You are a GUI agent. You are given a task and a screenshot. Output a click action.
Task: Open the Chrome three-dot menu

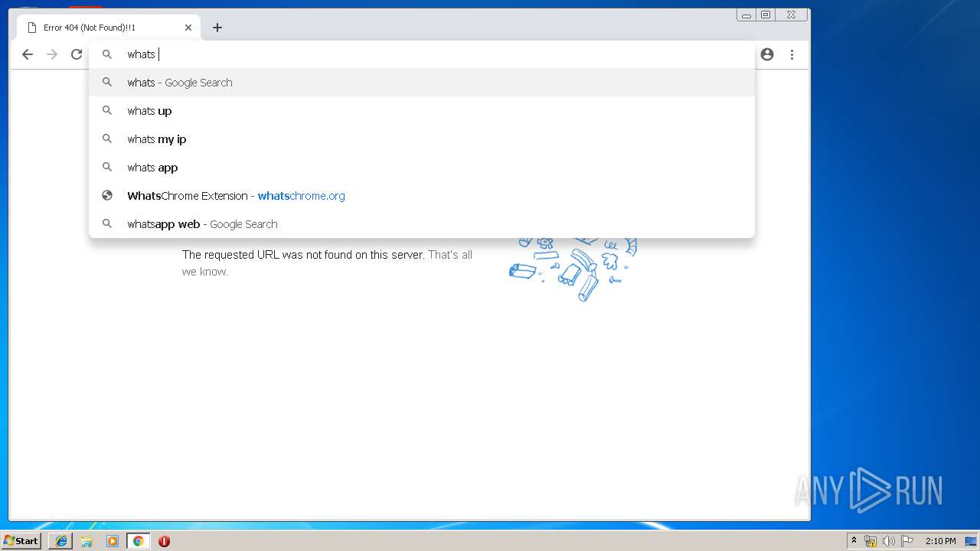coord(792,54)
